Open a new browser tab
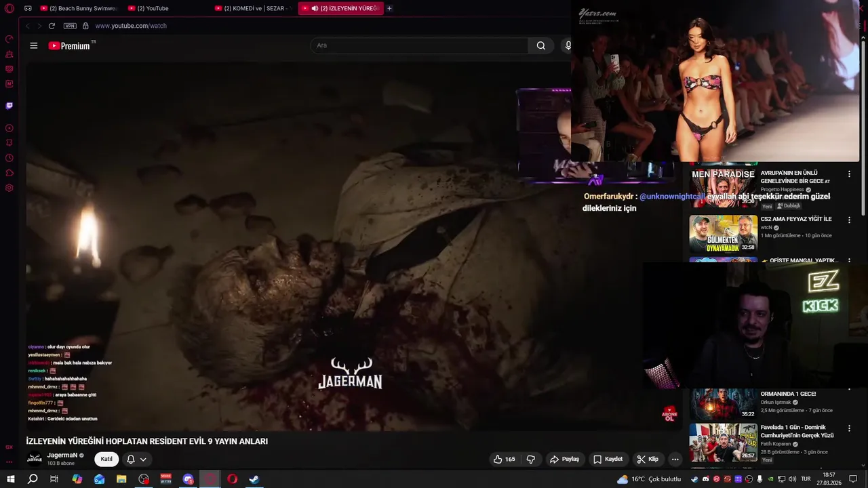The height and width of the screenshot is (488, 868). tap(389, 8)
